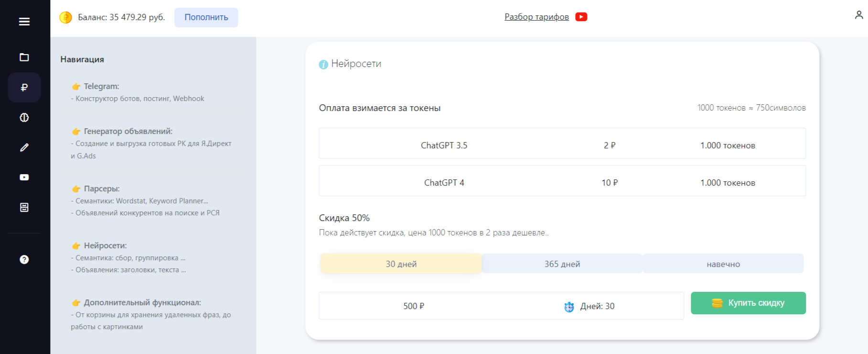Open the folder icon in sidebar
The image size is (868, 354).
24,57
